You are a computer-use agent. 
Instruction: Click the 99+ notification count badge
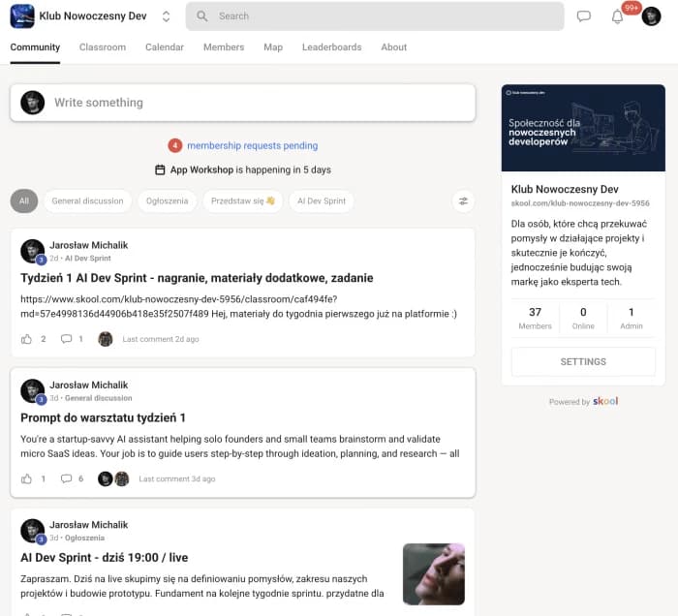point(632,8)
